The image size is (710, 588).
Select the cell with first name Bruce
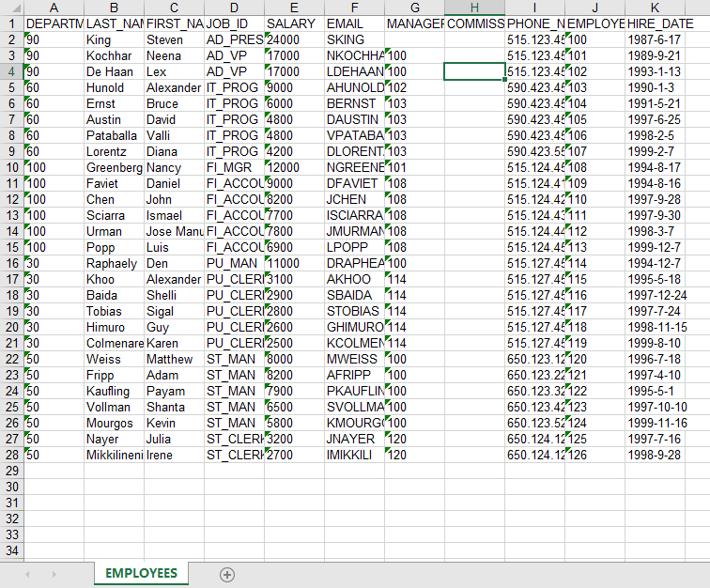pyautogui.click(x=174, y=103)
